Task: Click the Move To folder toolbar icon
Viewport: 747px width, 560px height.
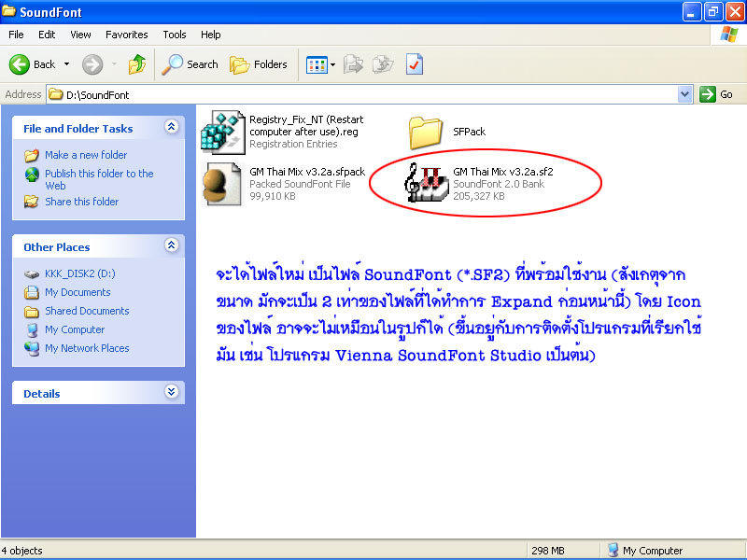Action: coord(353,64)
